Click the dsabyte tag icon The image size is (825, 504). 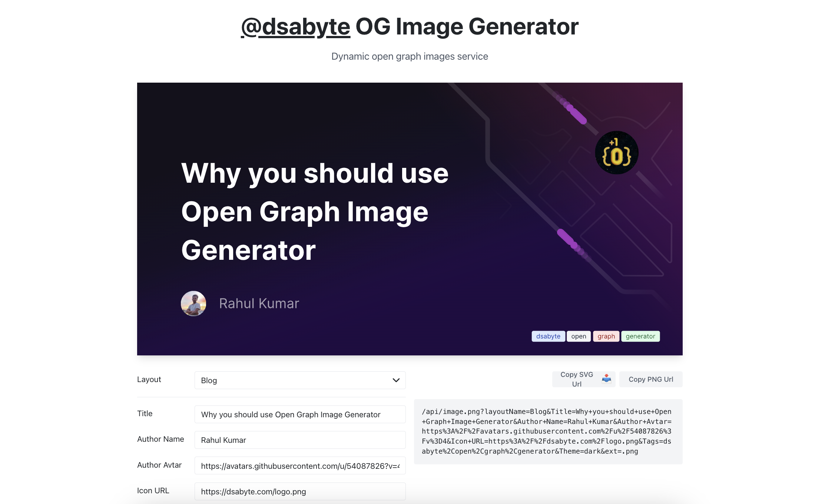click(547, 336)
